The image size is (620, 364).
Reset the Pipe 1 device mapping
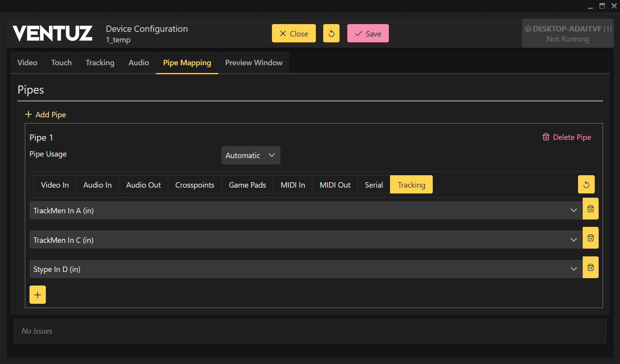tap(586, 185)
